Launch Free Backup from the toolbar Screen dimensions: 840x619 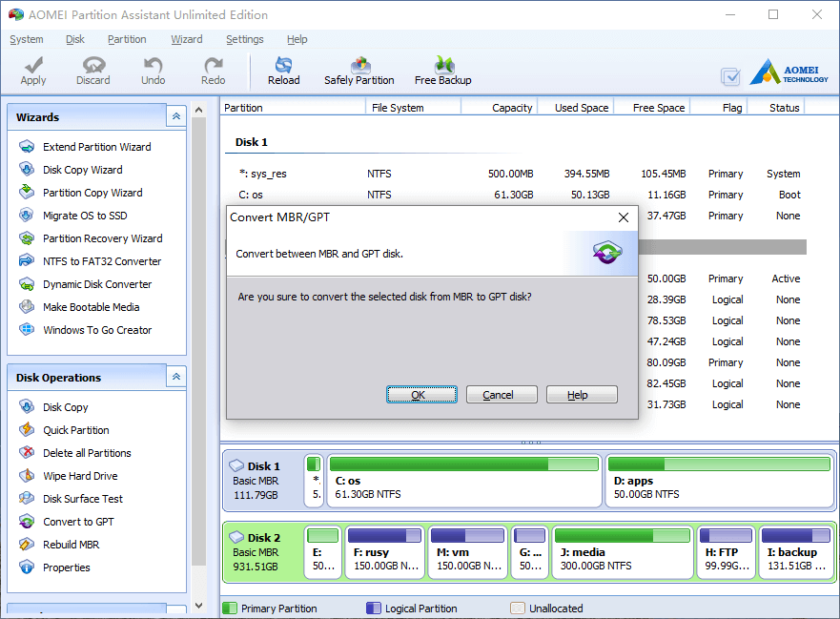point(442,70)
